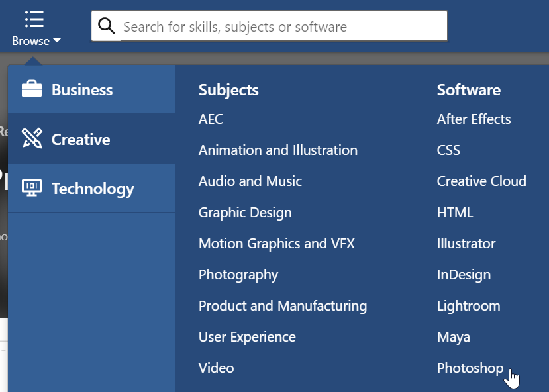
Task: Click the Browse list icon
Action: [34, 19]
